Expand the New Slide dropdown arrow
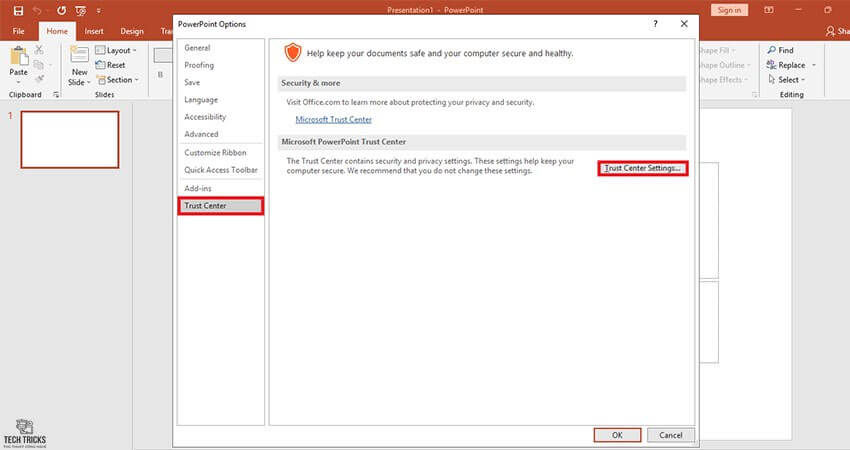Screen dimensions: 850x450 [x=88, y=82]
